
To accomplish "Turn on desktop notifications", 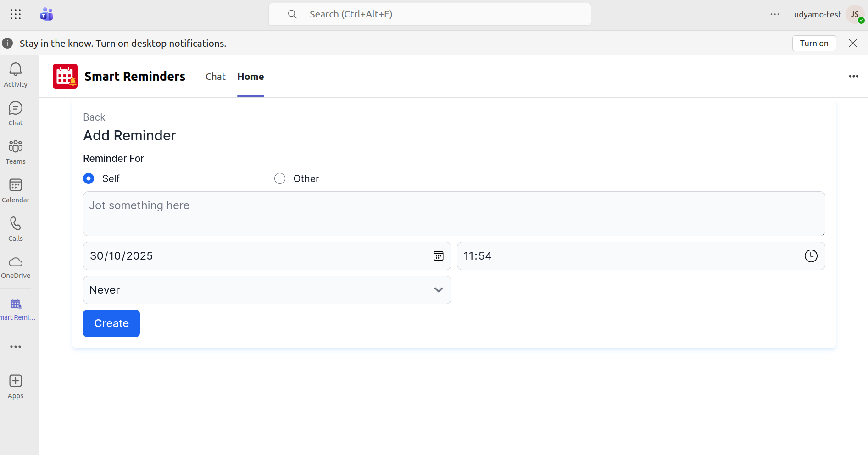I will coord(814,44).
